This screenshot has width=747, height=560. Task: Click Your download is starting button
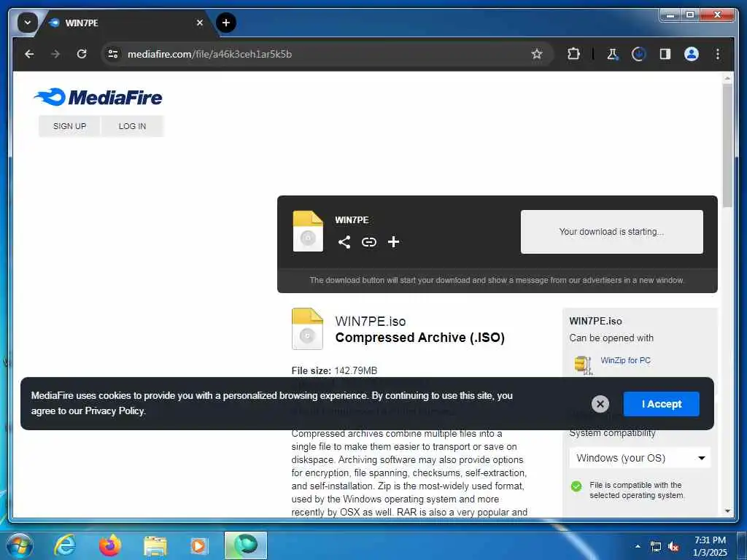[612, 232]
